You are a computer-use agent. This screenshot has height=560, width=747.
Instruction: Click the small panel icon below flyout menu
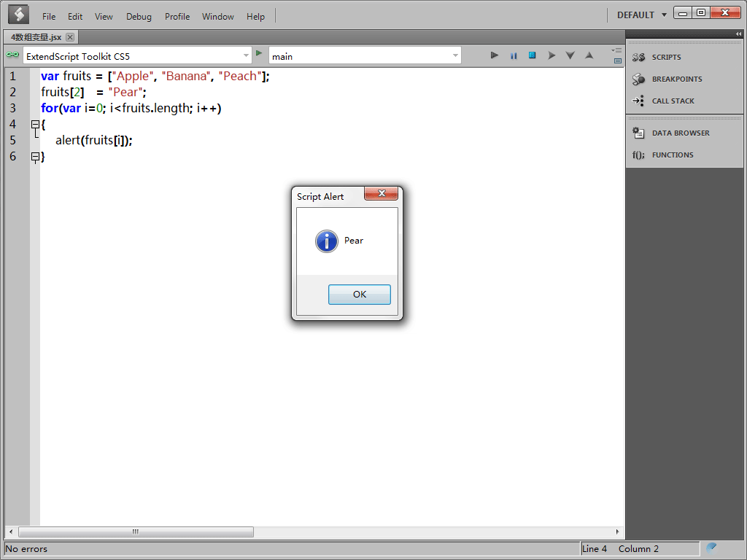click(x=618, y=61)
